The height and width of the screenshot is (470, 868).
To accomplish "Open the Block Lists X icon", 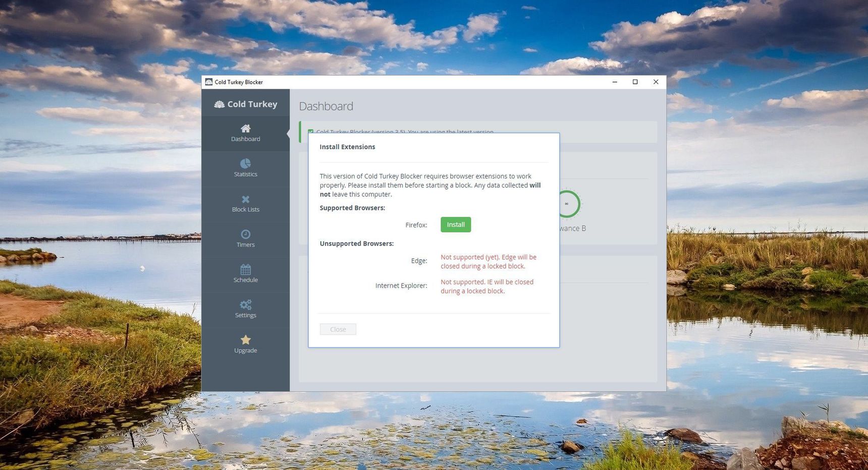I will pos(245,199).
